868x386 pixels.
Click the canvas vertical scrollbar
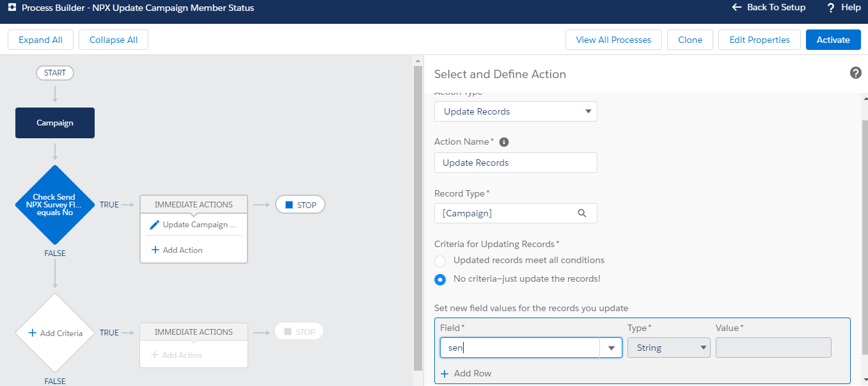pos(418,218)
